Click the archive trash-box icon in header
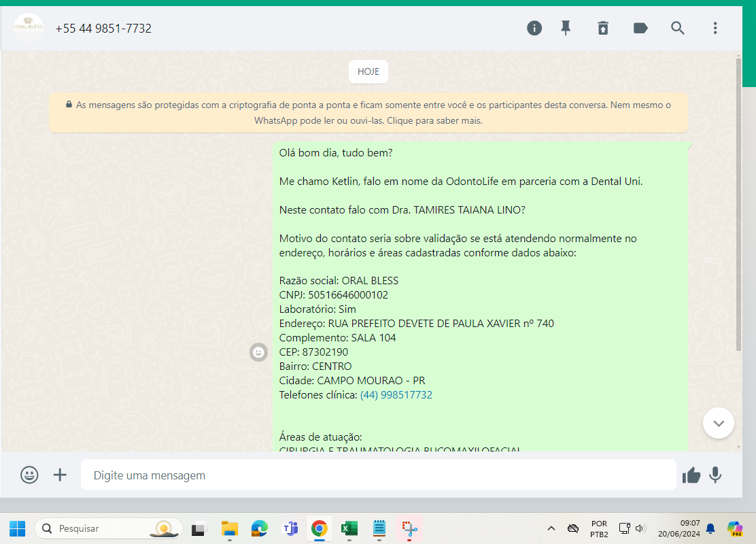756x544 pixels. (603, 28)
